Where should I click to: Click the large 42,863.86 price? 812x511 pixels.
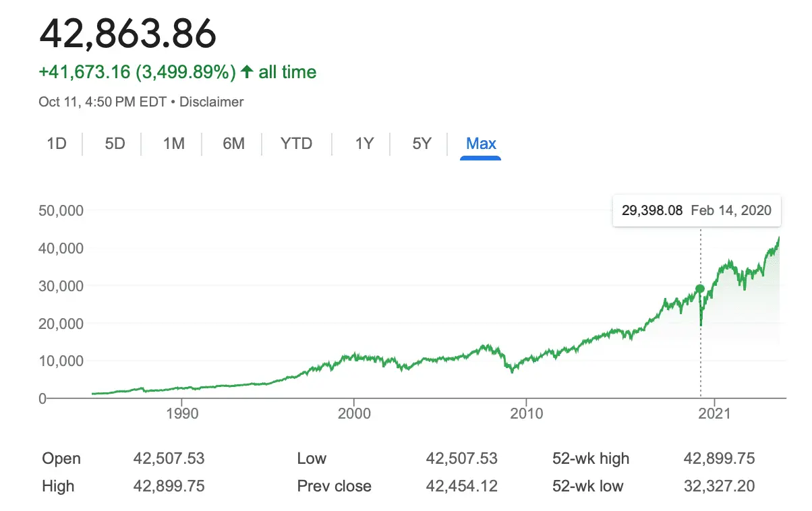coord(128,34)
